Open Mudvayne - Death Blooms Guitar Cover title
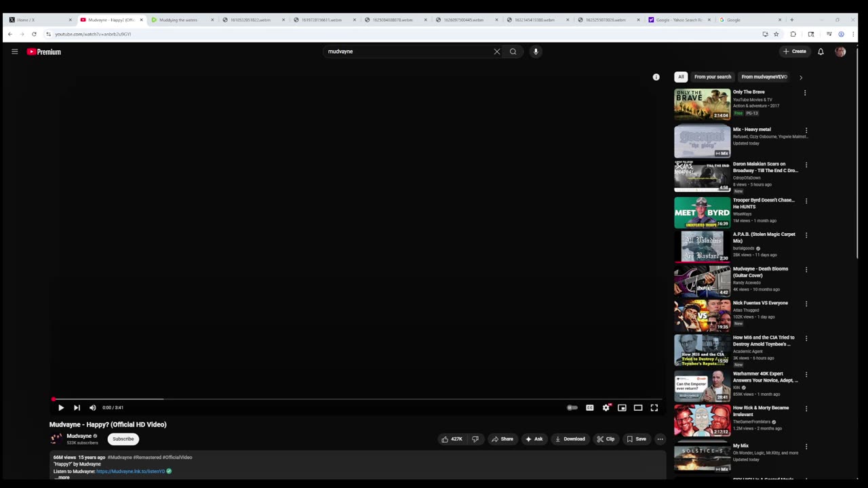Image resolution: width=868 pixels, height=488 pixels. point(760,272)
